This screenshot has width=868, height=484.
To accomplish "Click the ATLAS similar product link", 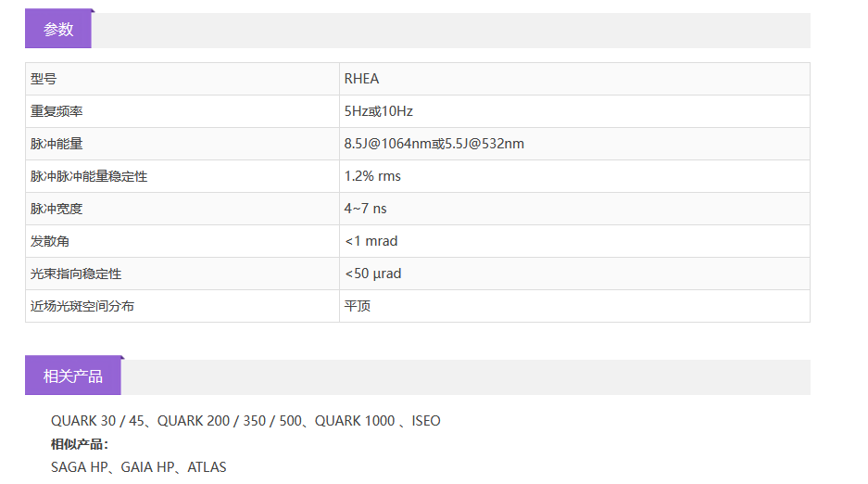I will click(207, 467).
